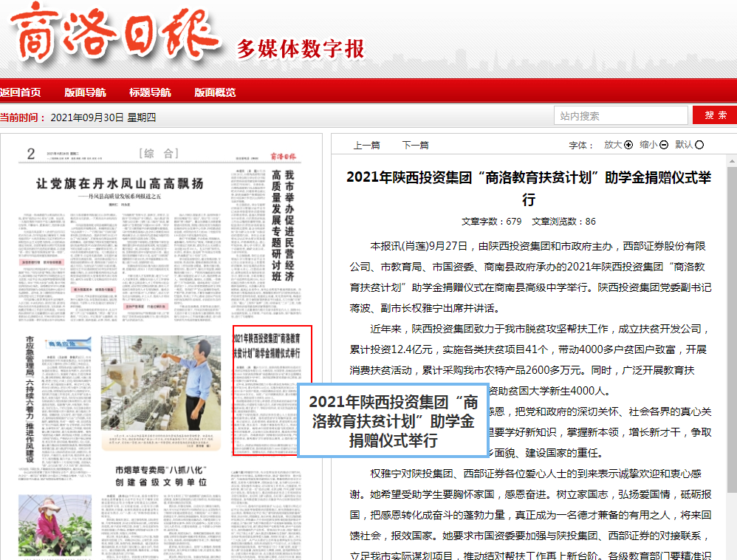Go to previous article via 上一篇
Image resolution: width=737 pixels, height=560 pixels.
[366, 145]
